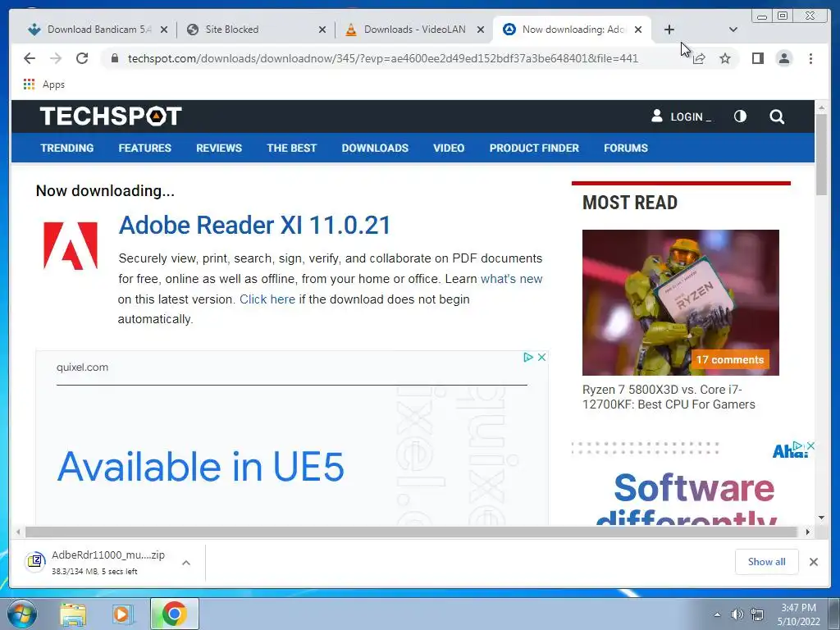Click here to start download manually

click(267, 299)
